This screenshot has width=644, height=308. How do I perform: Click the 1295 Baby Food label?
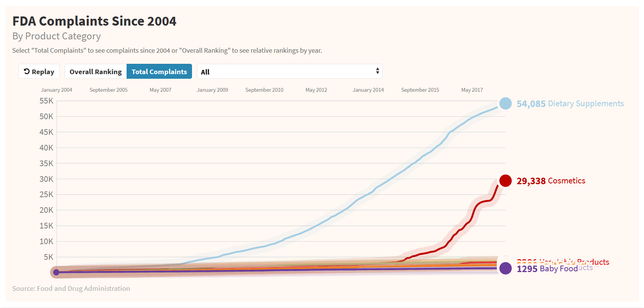pos(547,269)
